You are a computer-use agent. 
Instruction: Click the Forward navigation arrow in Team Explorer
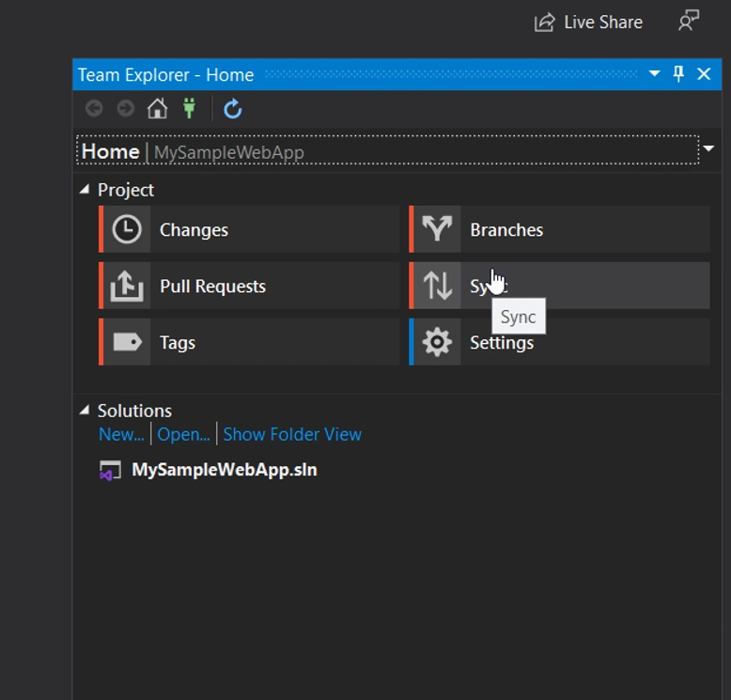coord(125,109)
